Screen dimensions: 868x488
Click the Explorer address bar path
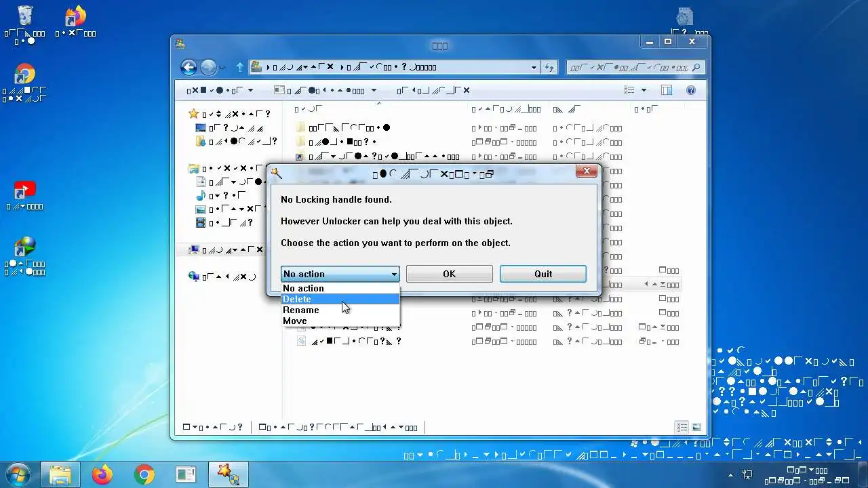(393, 67)
